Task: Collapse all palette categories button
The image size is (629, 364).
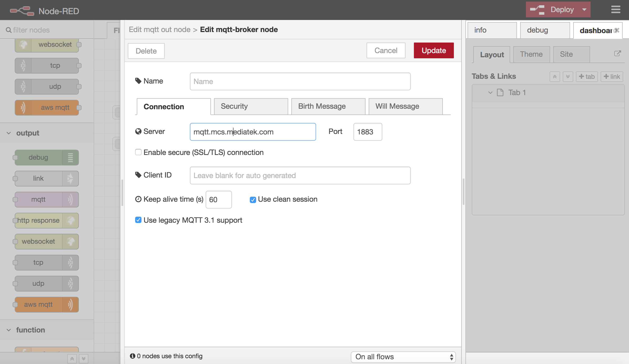Action: tap(72, 358)
